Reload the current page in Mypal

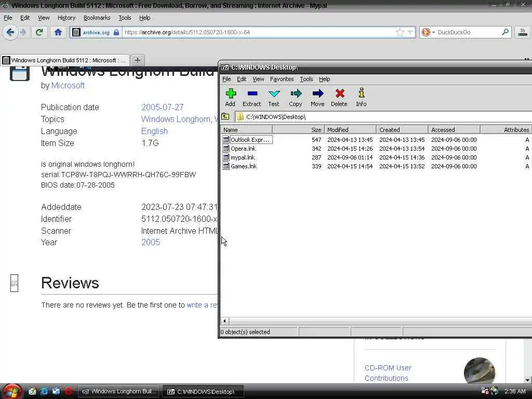point(39,32)
